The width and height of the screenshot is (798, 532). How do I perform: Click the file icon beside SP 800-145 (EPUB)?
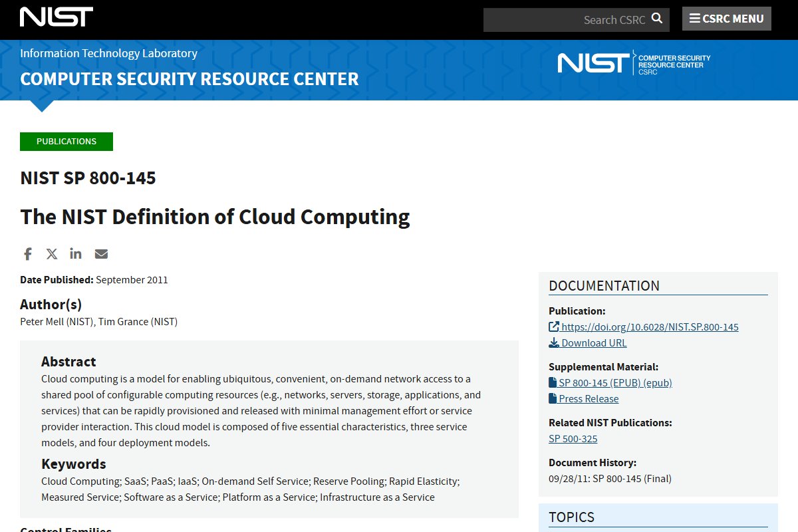(553, 382)
